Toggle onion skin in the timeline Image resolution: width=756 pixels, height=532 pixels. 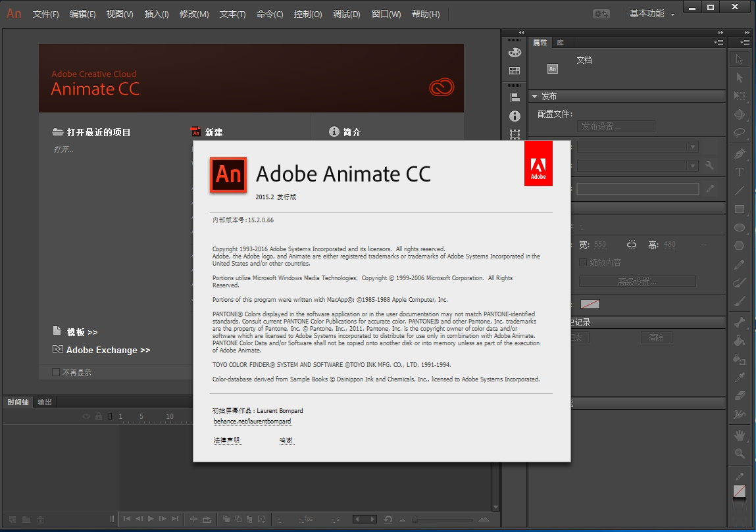point(226,519)
